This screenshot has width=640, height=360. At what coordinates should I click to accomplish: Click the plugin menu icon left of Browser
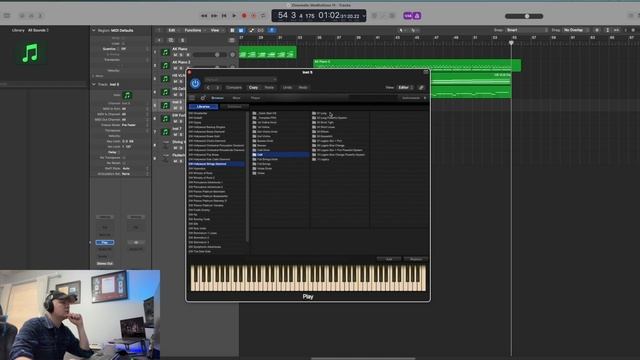click(192, 98)
